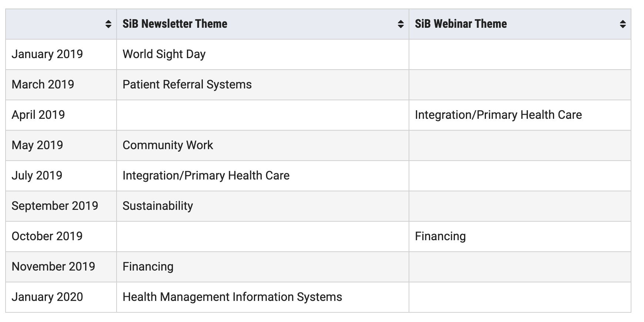
Task: Click the September 2019 date cell
Action: 61,206
